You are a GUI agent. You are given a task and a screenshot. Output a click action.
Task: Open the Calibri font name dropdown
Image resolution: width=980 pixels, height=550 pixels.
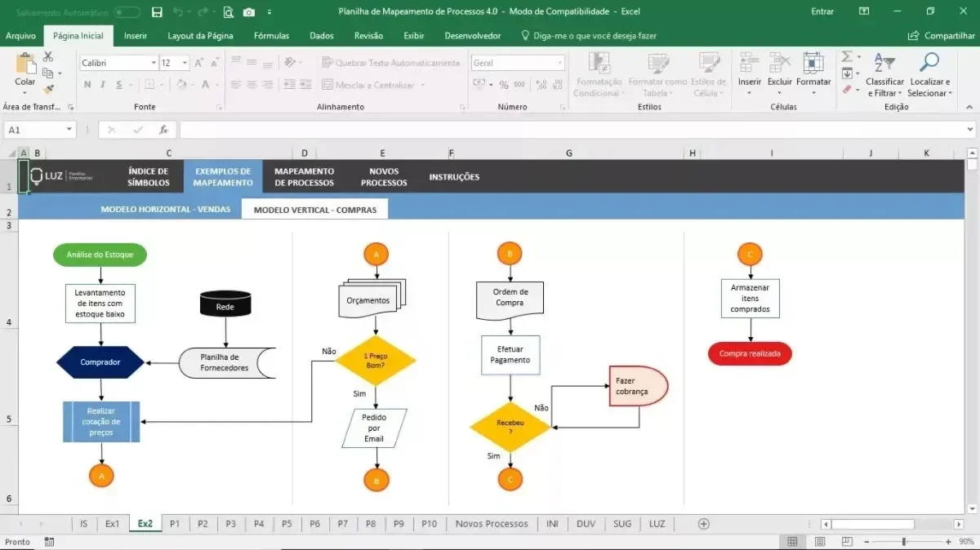[154, 63]
